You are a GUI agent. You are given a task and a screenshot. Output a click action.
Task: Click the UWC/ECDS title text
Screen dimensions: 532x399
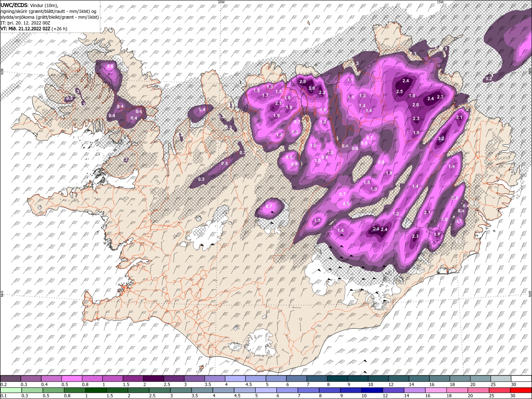click(15, 5)
